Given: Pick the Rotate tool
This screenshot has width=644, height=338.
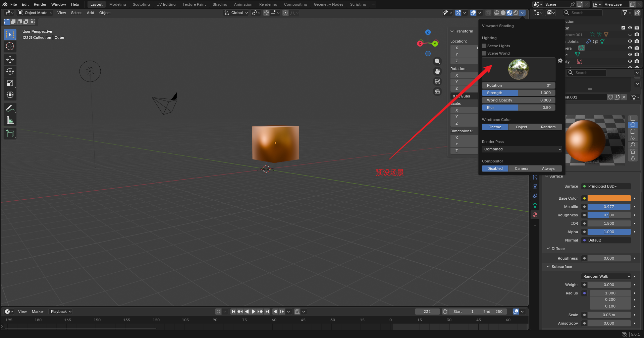Looking at the screenshot, I should pos(10,71).
